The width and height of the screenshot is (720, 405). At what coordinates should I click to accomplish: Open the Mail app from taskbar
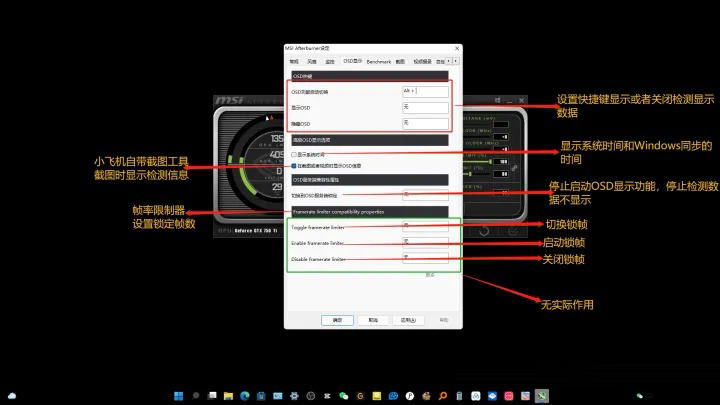pyautogui.click(x=278, y=396)
